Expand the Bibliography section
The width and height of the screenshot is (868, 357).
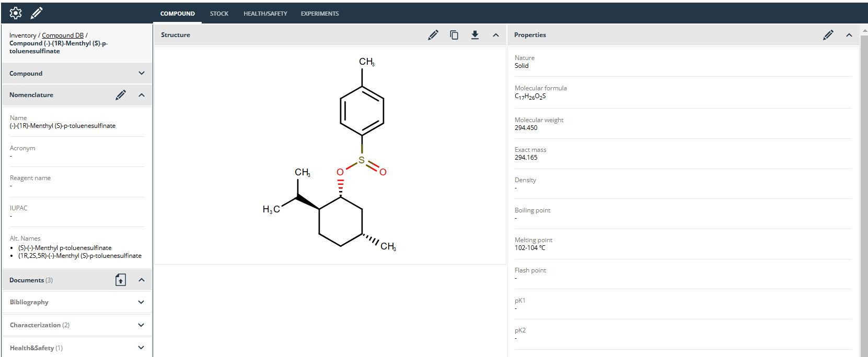(141, 302)
